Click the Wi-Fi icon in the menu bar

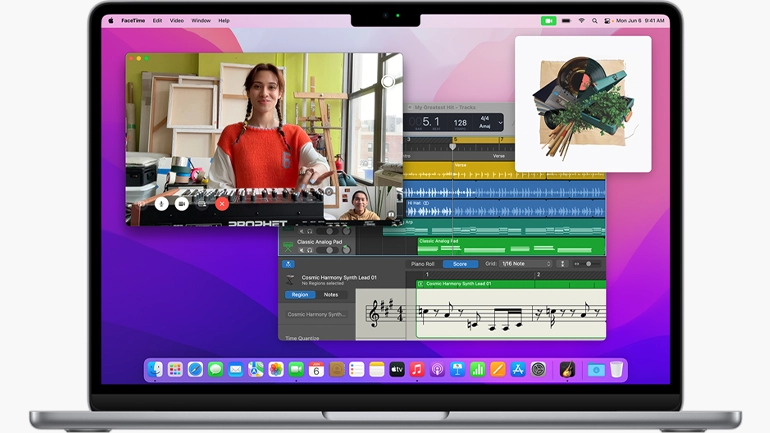click(x=581, y=21)
